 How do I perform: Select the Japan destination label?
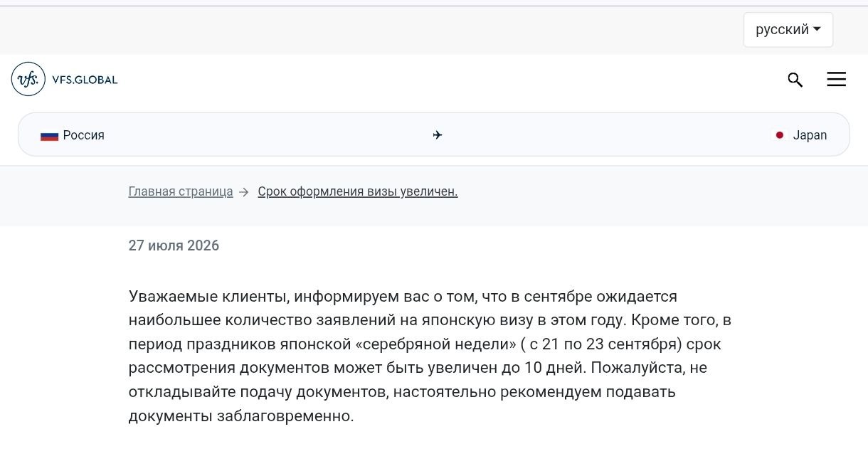[x=810, y=135]
